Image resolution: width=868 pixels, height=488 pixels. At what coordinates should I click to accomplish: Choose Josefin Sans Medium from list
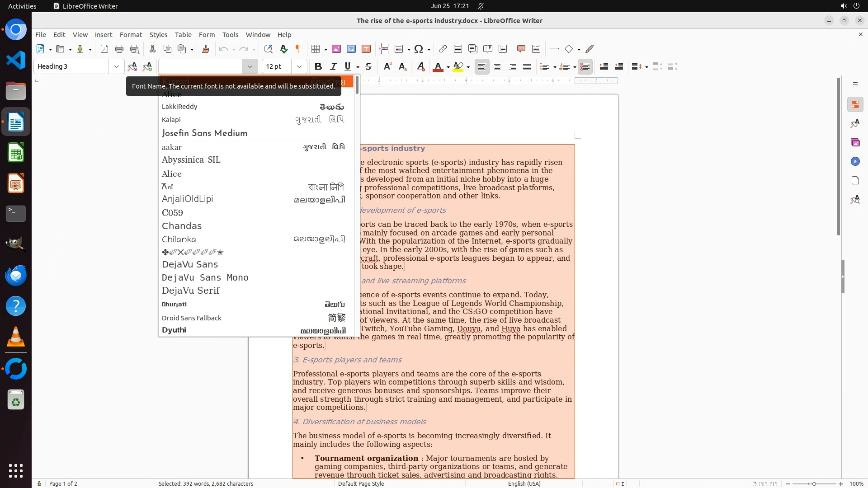[204, 133]
